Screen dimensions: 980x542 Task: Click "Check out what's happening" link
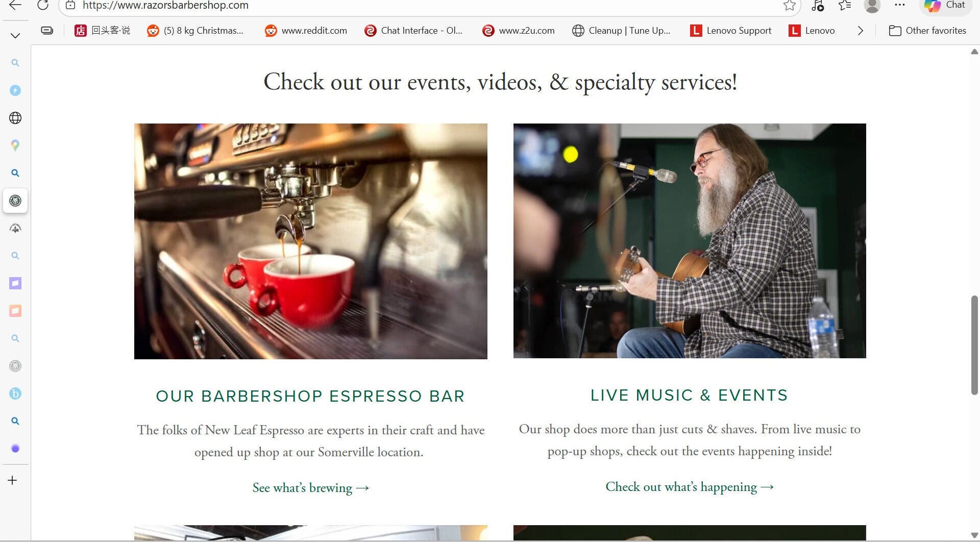(x=690, y=487)
